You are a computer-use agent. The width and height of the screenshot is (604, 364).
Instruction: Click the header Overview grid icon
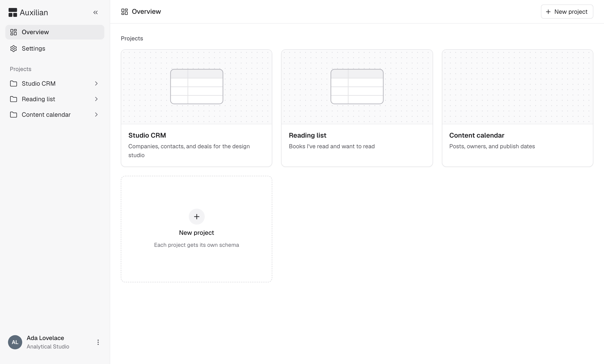[125, 12]
